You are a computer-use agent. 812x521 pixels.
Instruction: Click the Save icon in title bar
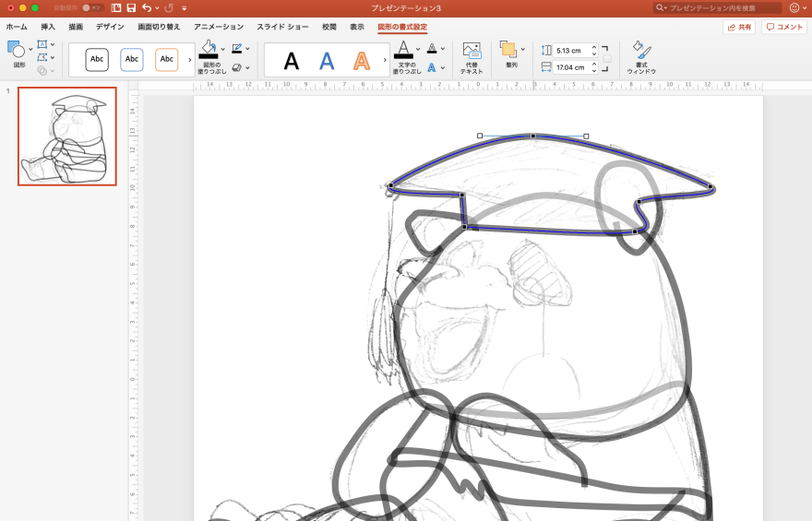pos(131,7)
